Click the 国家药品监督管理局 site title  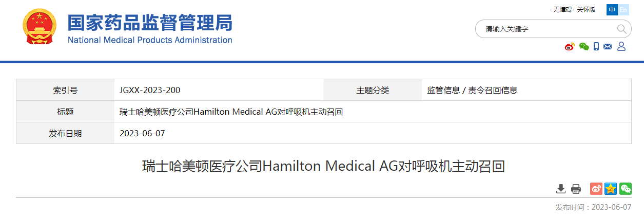150,23
